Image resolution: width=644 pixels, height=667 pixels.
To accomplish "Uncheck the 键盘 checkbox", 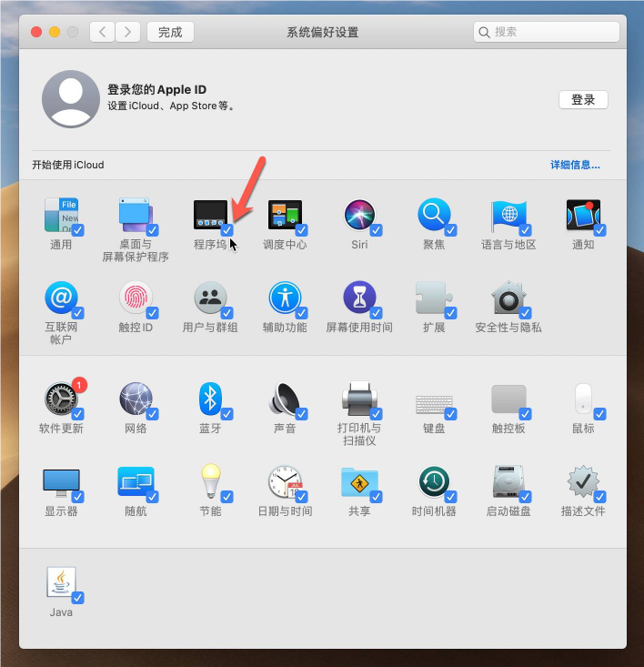I will click(x=450, y=414).
